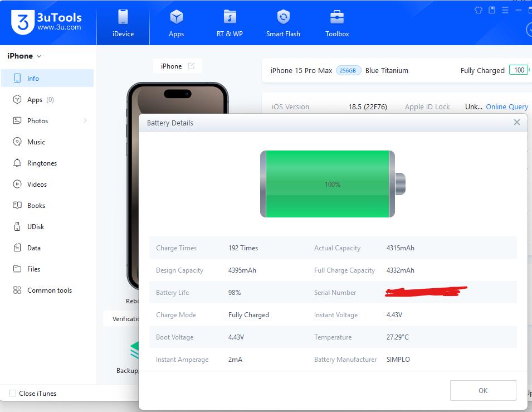Image resolution: width=532 pixels, height=412 pixels.
Task: Open Photos in the sidebar
Action: point(47,120)
